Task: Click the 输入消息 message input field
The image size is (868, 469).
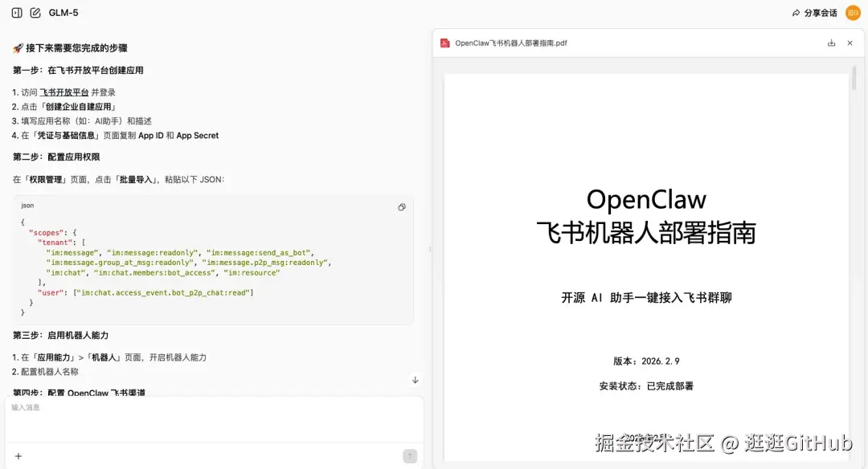Action: point(215,419)
